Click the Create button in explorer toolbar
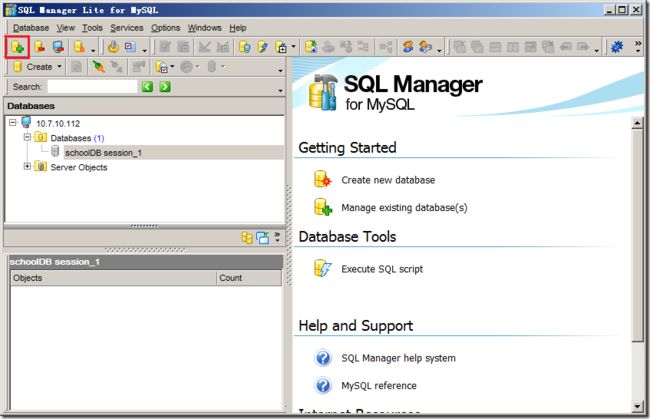The width and height of the screenshot is (650, 419). pos(33,67)
